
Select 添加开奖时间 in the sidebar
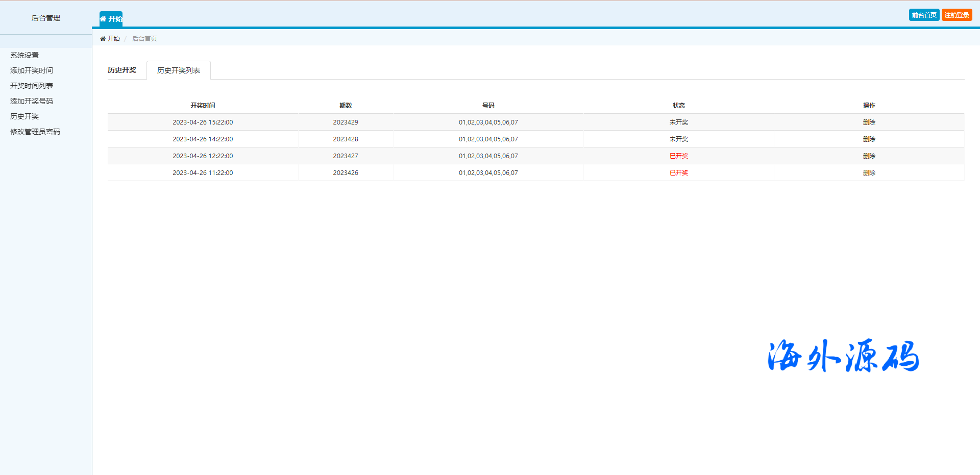click(32, 70)
